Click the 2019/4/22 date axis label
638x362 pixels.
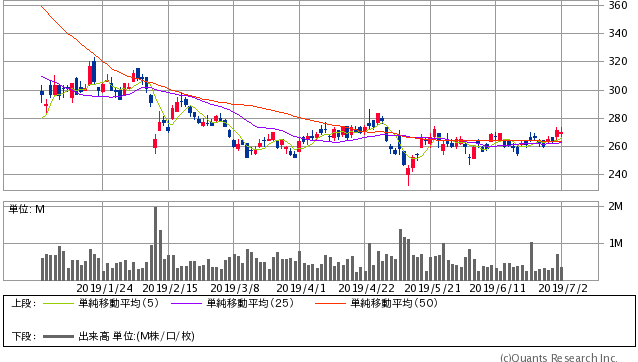pos(367,288)
